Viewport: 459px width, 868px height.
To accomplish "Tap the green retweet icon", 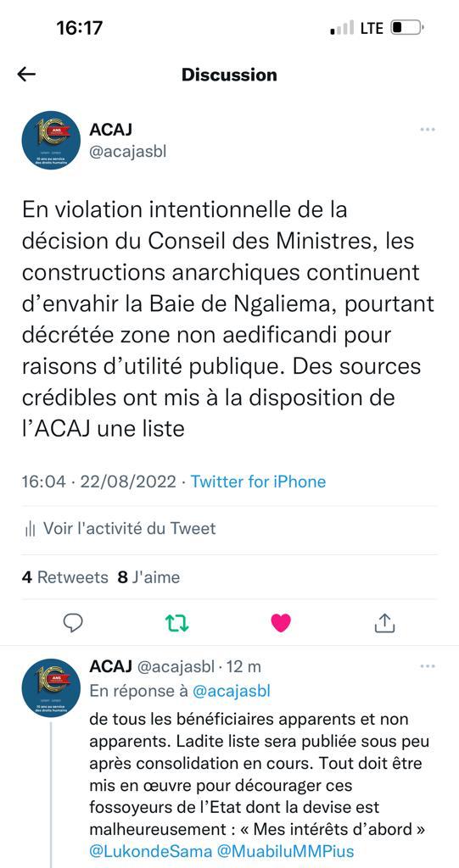I will [x=177, y=623].
